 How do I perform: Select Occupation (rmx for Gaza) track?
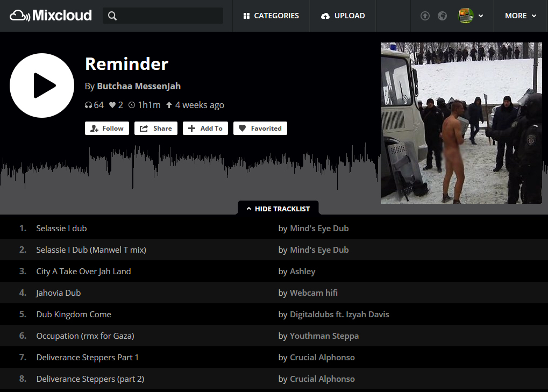(x=86, y=336)
